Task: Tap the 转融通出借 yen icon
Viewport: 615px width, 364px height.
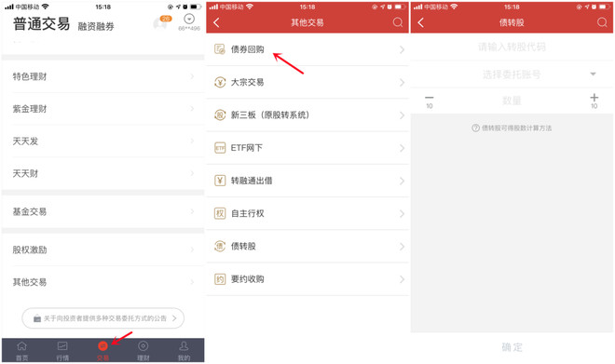Action: [x=220, y=181]
